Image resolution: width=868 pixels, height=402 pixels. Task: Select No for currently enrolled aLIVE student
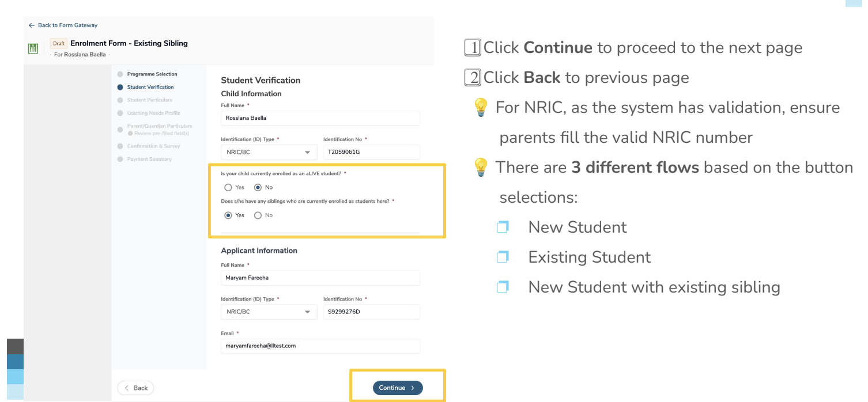(x=258, y=188)
